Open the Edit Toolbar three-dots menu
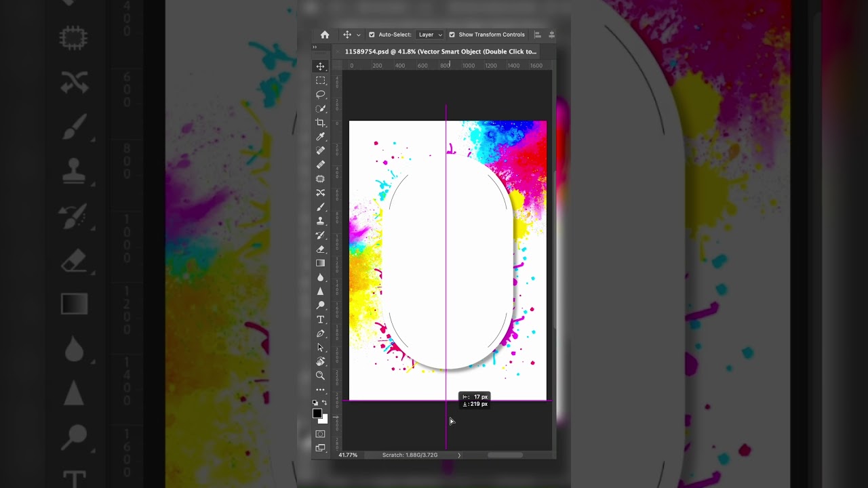Viewport: 868px width, 488px height. (x=320, y=390)
